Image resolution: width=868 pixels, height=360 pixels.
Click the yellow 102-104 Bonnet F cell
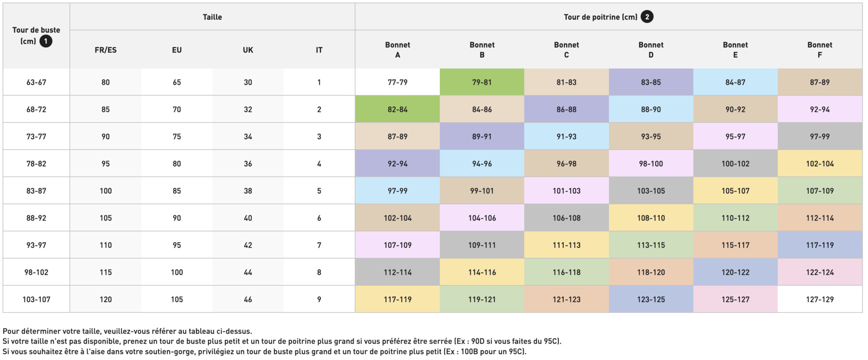tap(819, 164)
